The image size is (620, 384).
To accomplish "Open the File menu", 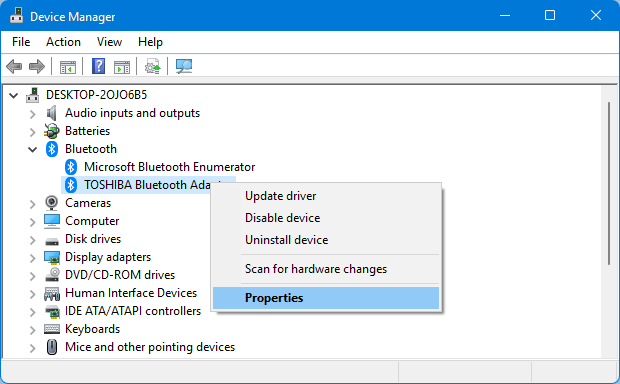I will click(x=21, y=42).
